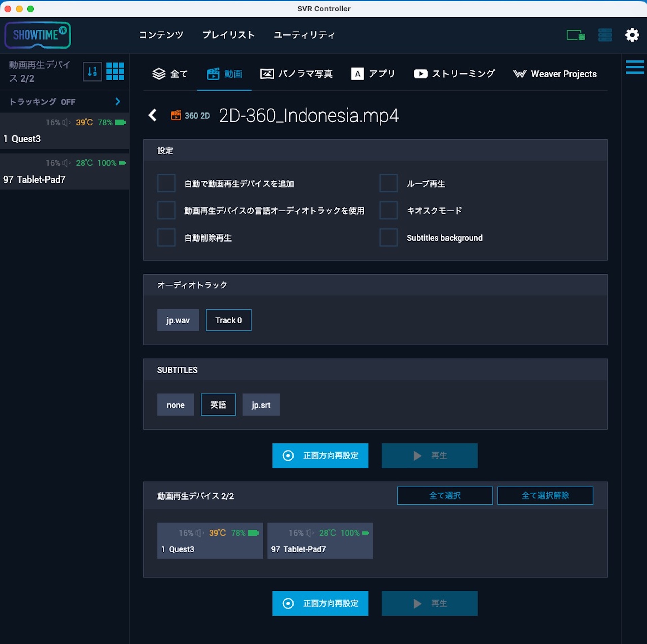The width and height of the screenshot is (647, 644).
Task: Set subtitles to none
Action: 176,405
